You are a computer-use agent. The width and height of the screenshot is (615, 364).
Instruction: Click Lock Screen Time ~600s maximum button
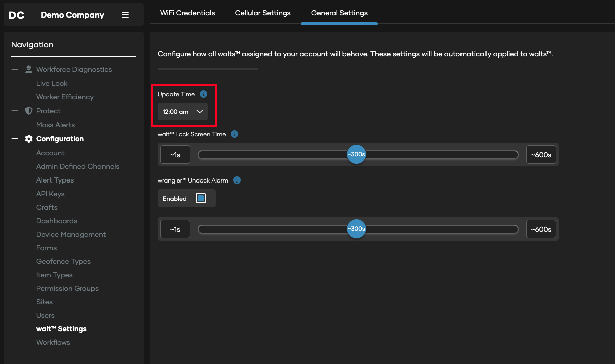pyautogui.click(x=541, y=155)
